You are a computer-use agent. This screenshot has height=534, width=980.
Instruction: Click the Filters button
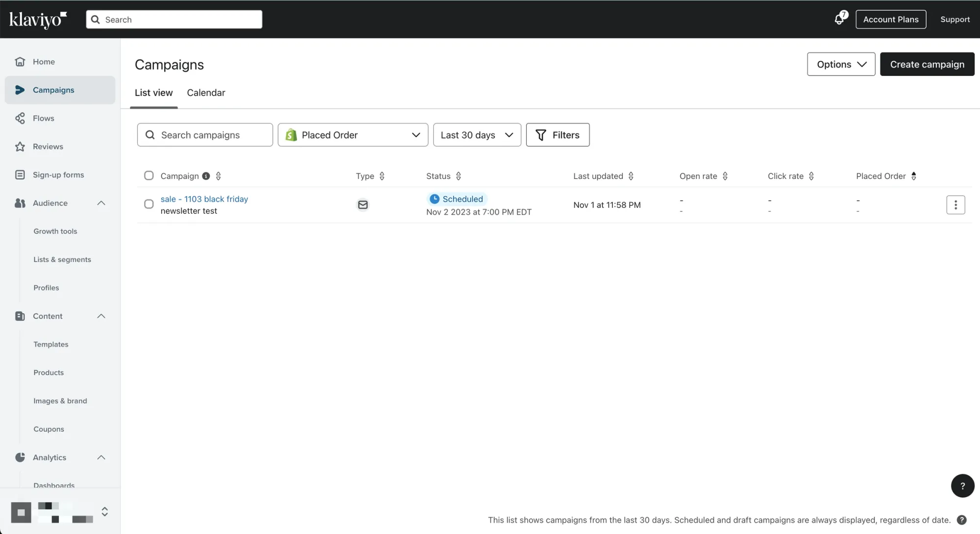tap(558, 135)
